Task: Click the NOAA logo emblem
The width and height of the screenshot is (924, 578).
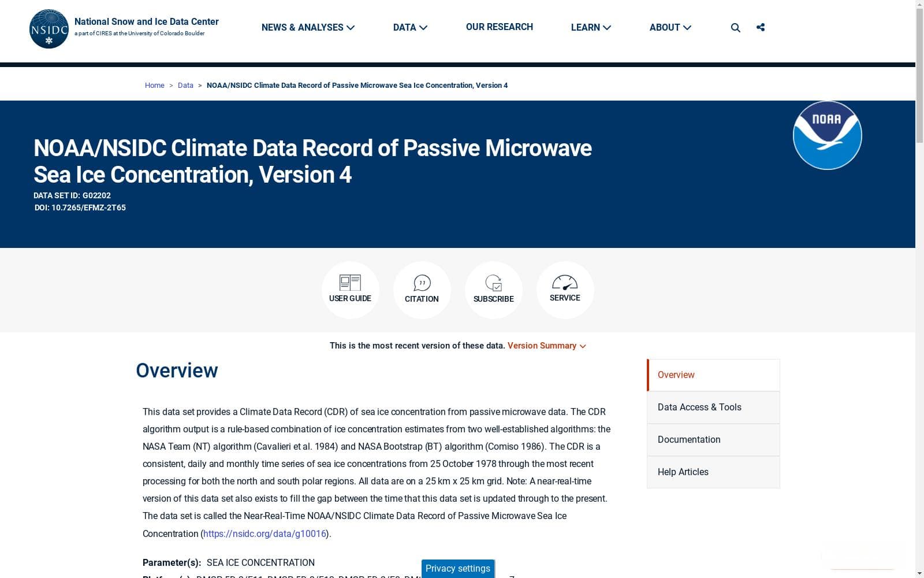Action: [827, 135]
